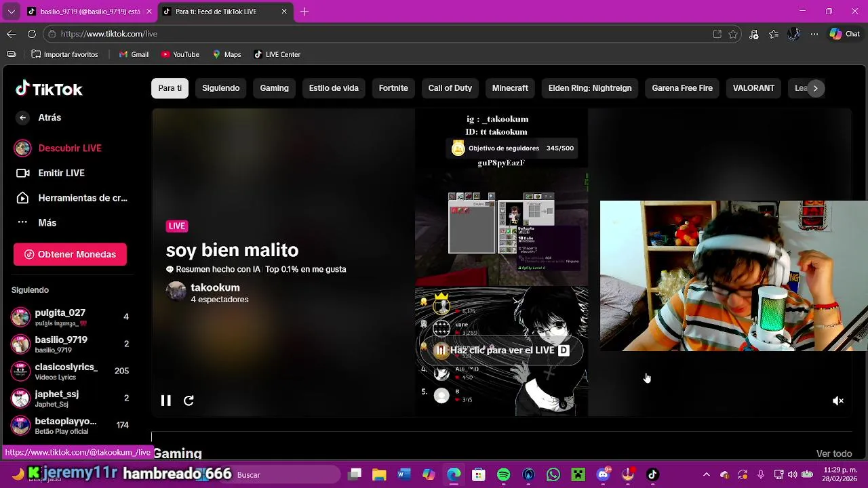868x488 pixels.
Task: Open File Explorer from the taskbar
Action: (x=379, y=474)
